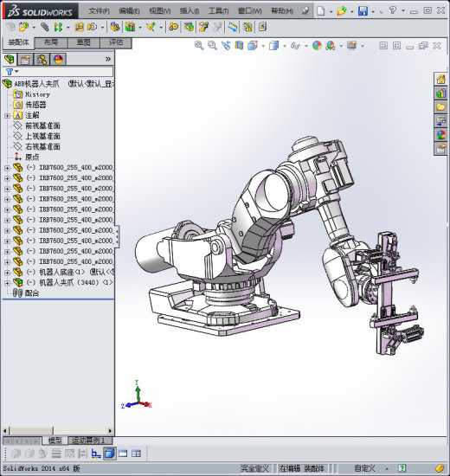450x476 pixels.
Task: Open the feature tree filter dropdown
Action: [x=12, y=72]
